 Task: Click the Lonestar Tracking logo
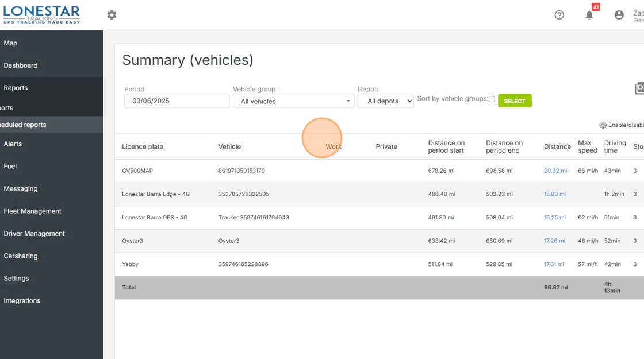click(x=41, y=15)
